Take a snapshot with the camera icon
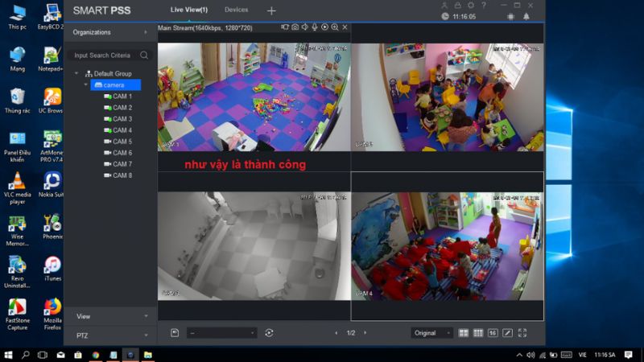This screenshot has width=644, height=362. (295, 27)
